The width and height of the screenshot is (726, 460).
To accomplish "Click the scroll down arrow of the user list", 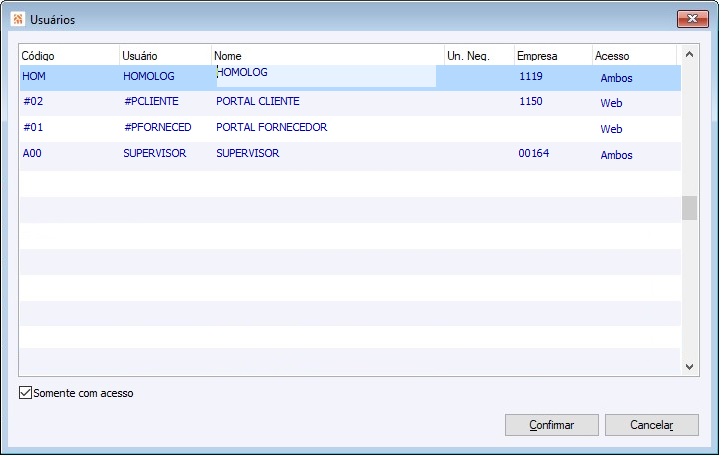I will (x=689, y=367).
